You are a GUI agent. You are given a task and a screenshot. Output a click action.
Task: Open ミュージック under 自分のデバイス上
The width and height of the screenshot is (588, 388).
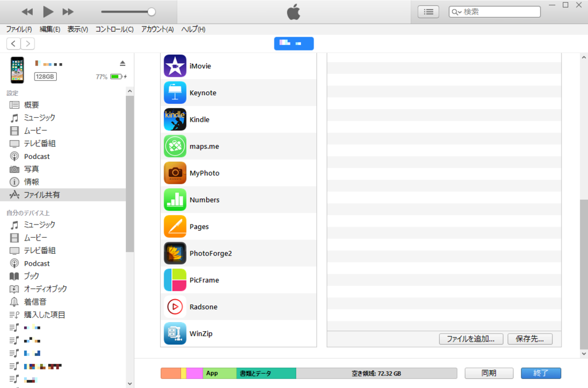(x=63, y=225)
